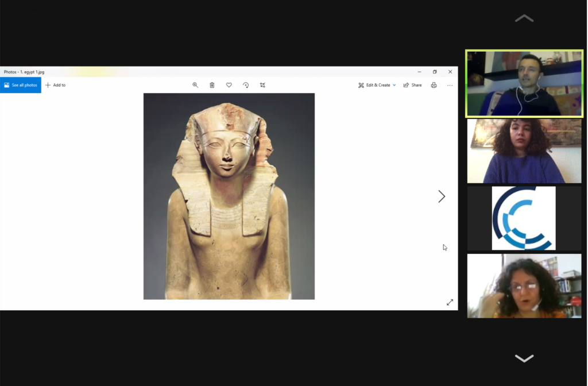Go to the next photo arrow
This screenshot has height=386, width=588.
click(442, 196)
